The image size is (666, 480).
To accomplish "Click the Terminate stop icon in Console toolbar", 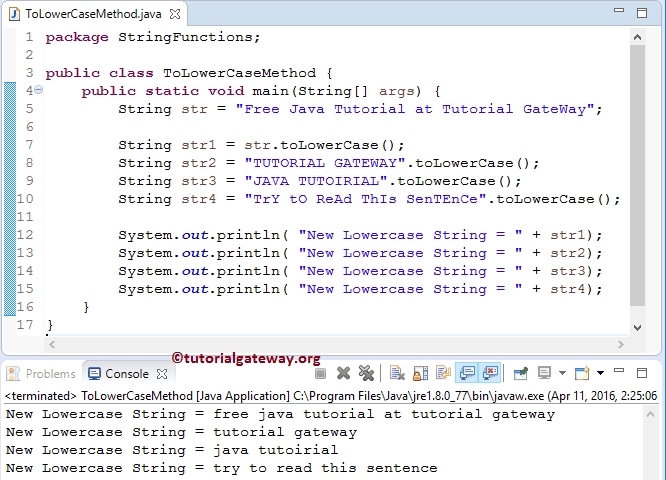I will pyautogui.click(x=321, y=373).
